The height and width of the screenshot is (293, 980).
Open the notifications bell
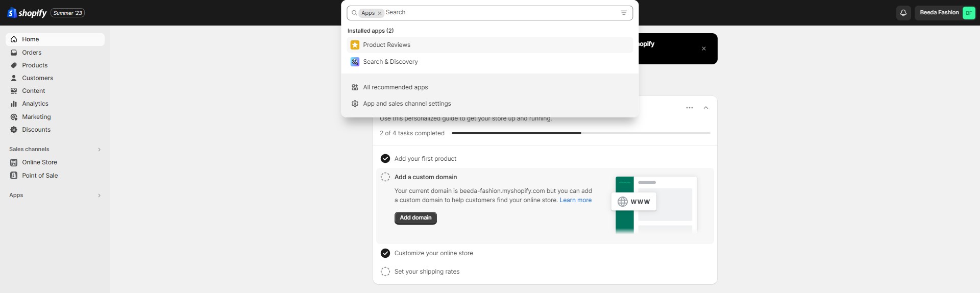(x=903, y=13)
